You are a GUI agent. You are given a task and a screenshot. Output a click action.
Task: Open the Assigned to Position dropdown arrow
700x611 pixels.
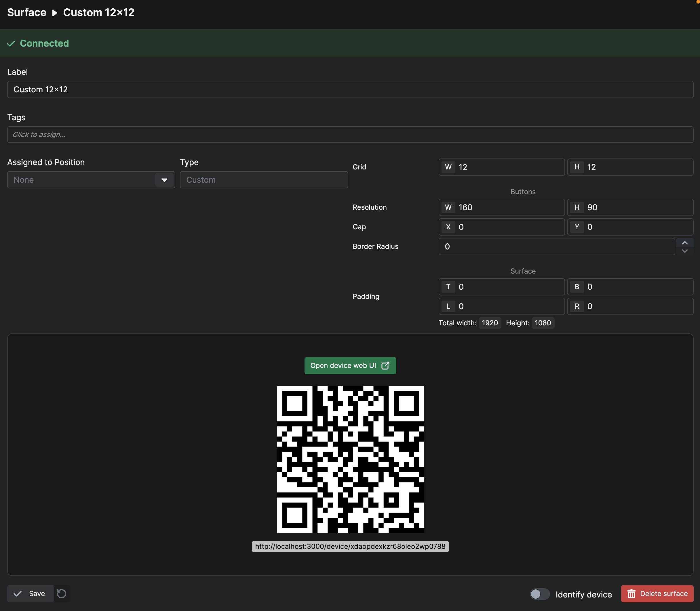(x=164, y=180)
